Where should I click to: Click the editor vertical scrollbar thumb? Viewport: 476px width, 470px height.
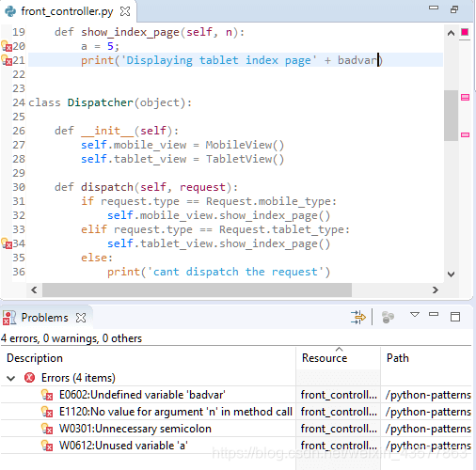(x=451, y=116)
